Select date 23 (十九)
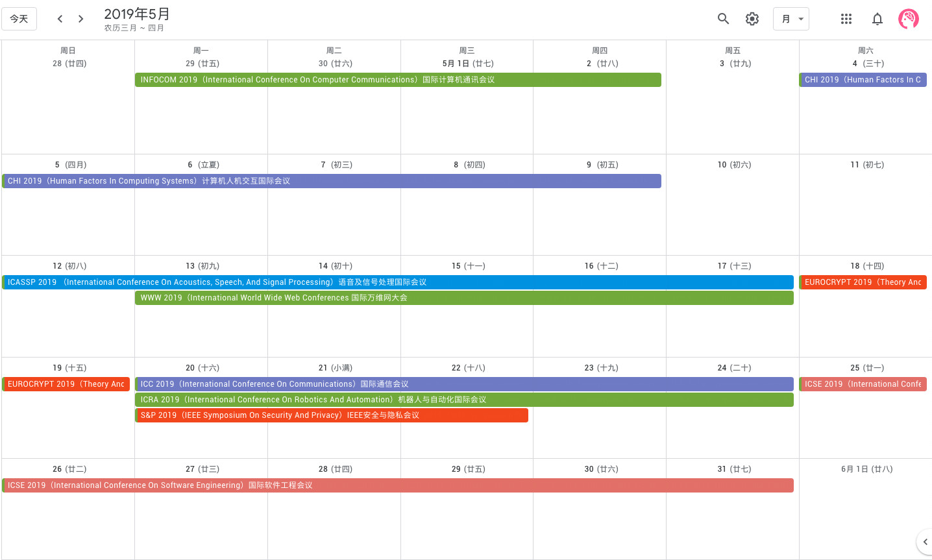The width and height of the screenshot is (932, 560). click(x=601, y=368)
